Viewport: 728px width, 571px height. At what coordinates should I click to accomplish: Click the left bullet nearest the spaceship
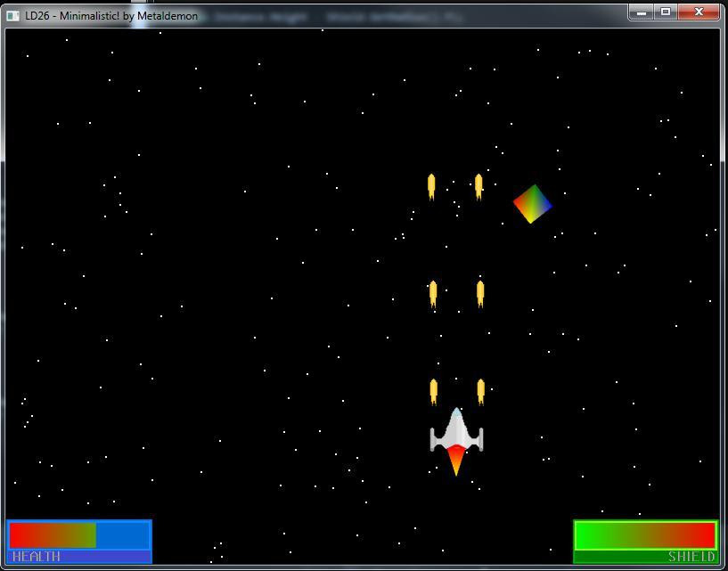point(434,391)
